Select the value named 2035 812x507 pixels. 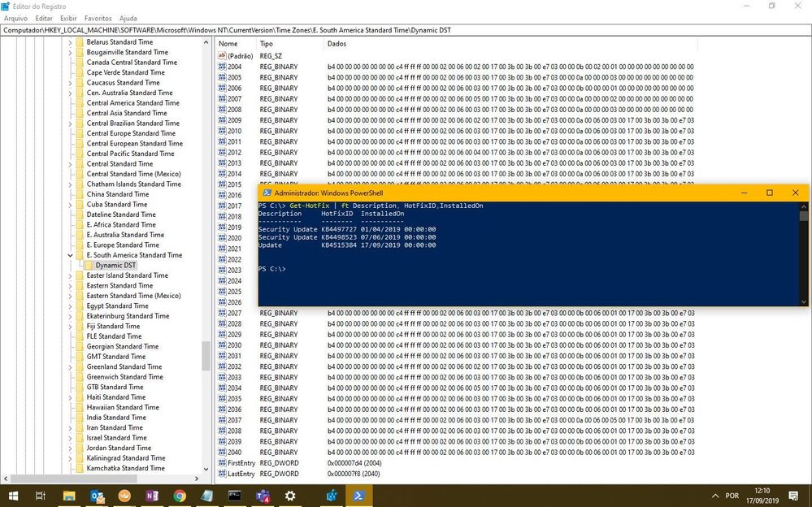[235, 399]
